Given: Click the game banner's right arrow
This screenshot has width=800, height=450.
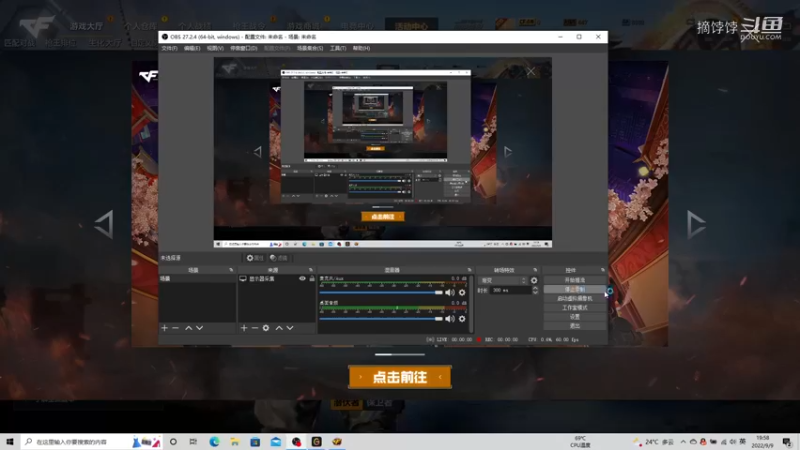Looking at the screenshot, I should click(696, 224).
